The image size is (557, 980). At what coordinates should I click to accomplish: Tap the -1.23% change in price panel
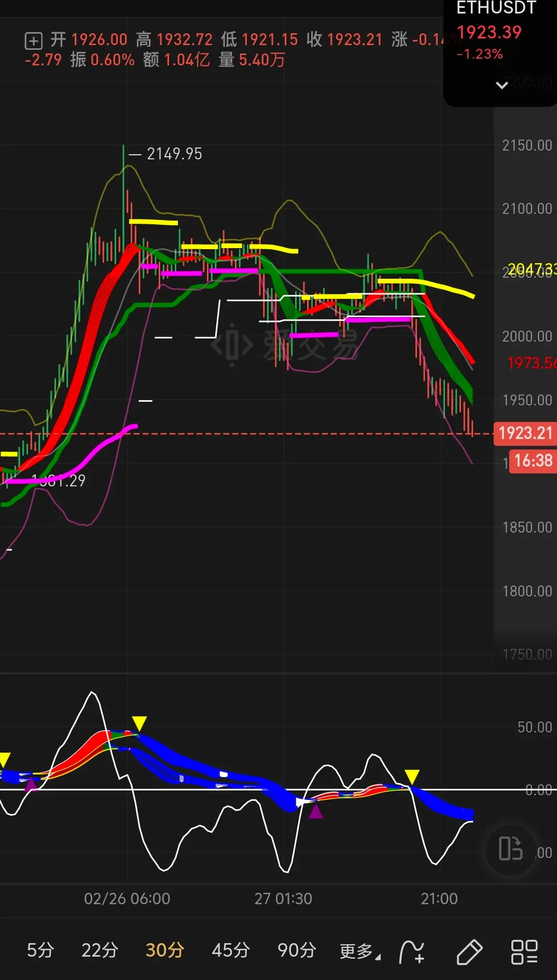480,54
